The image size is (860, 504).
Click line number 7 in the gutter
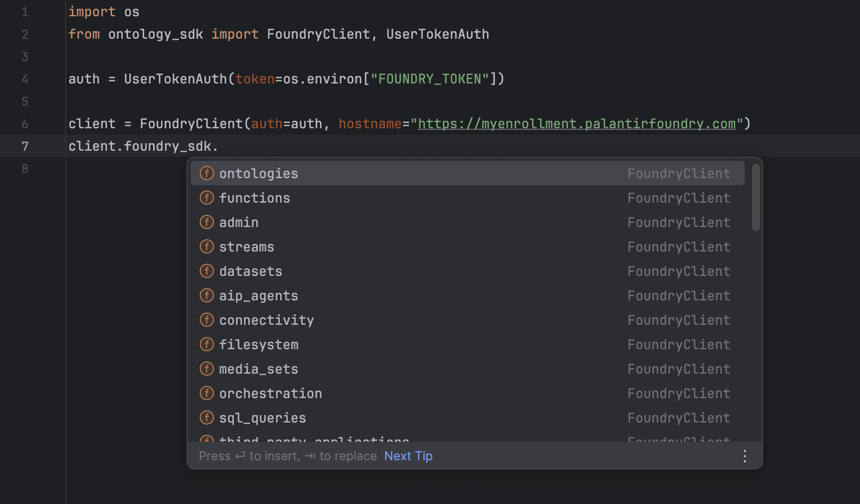(x=25, y=147)
